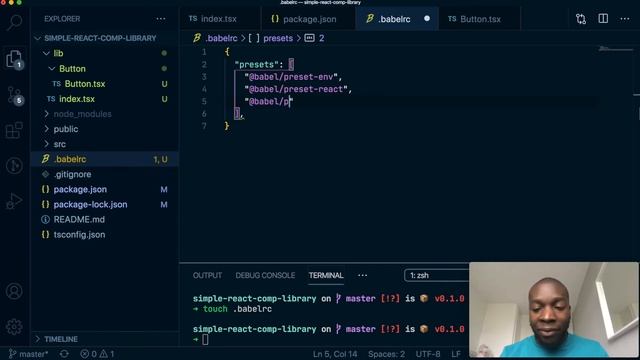The height and width of the screenshot is (360, 640).
Task: Switch to the package.json editor tab
Action: [308, 19]
